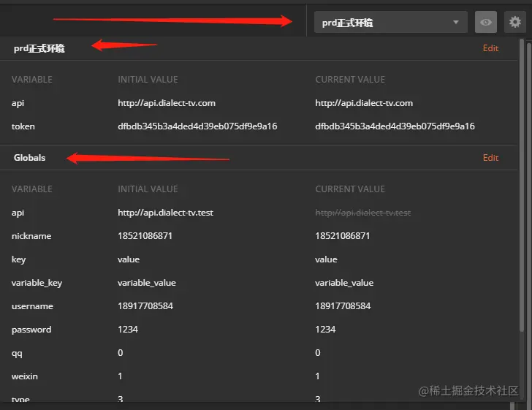The width and height of the screenshot is (532, 410).
Task: Click Edit for the prd environment
Action: point(490,48)
